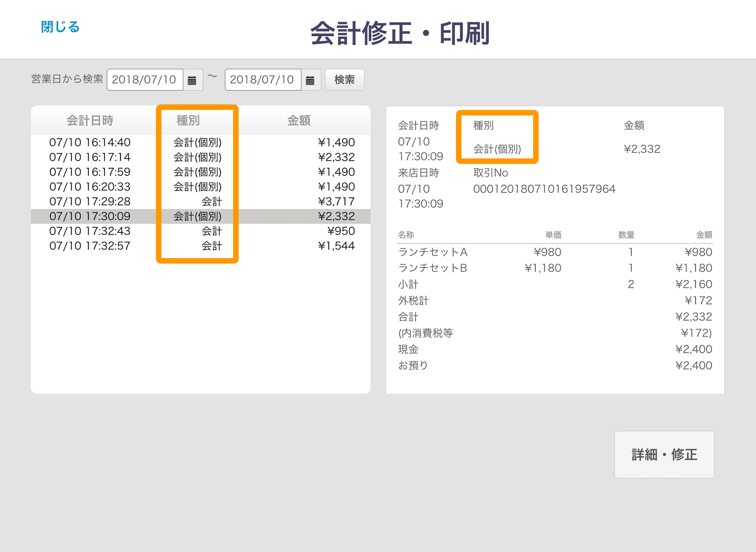Select the highlighted 07/10 17:30:09 row
This screenshot has height=552, width=756.
click(201, 216)
